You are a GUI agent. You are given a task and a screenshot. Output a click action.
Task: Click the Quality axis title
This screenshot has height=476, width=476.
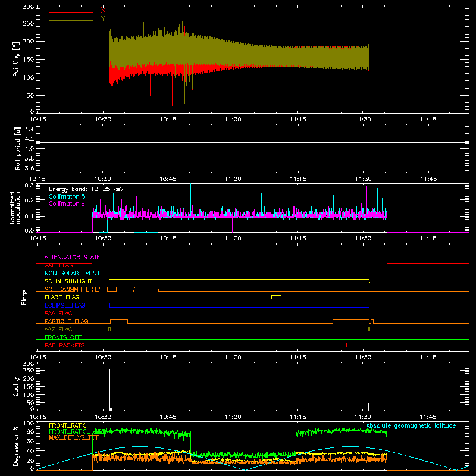coord(16,386)
